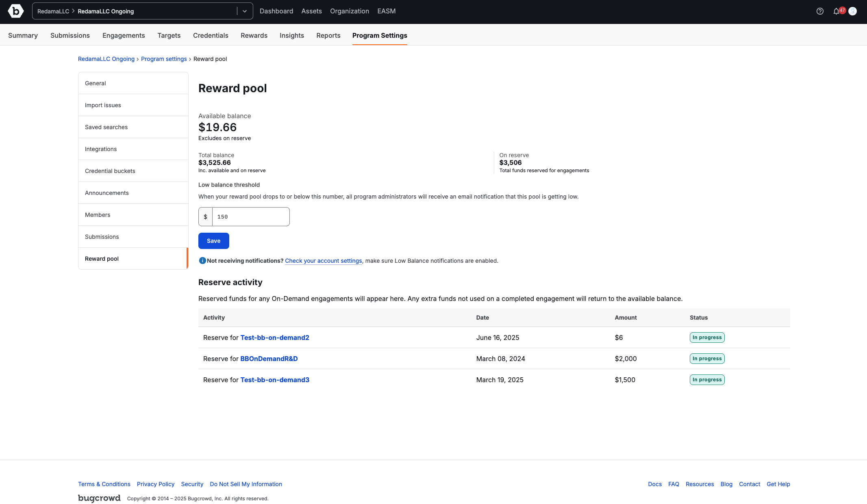The image size is (867, 504).
Task: Switch to the Targets tab
Action: tap(169, 35)
